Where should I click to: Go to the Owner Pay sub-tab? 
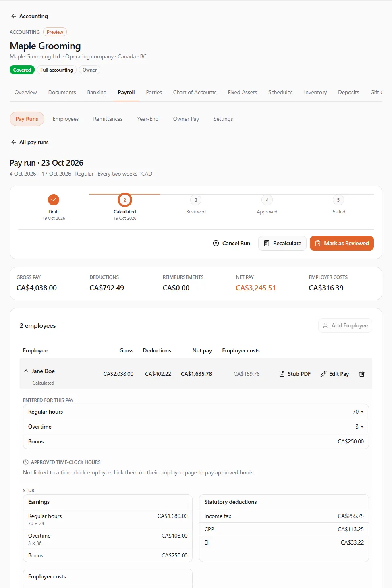[186, 119]
